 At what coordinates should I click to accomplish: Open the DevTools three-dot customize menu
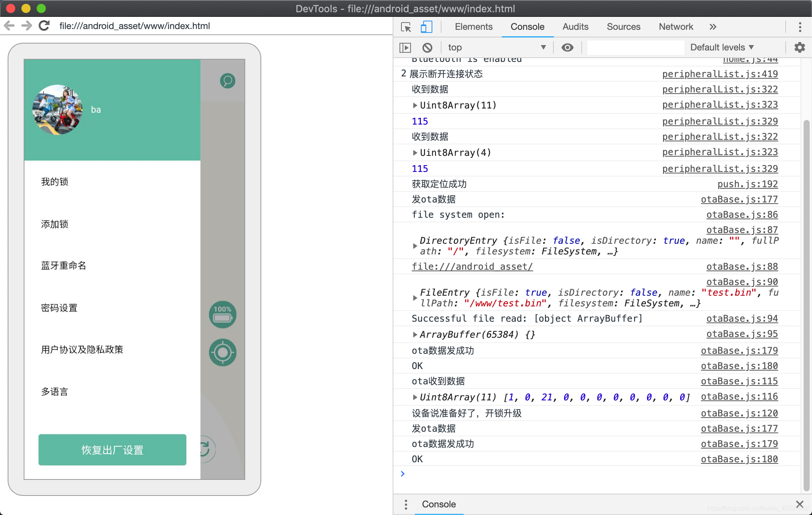tap(800, 27)
